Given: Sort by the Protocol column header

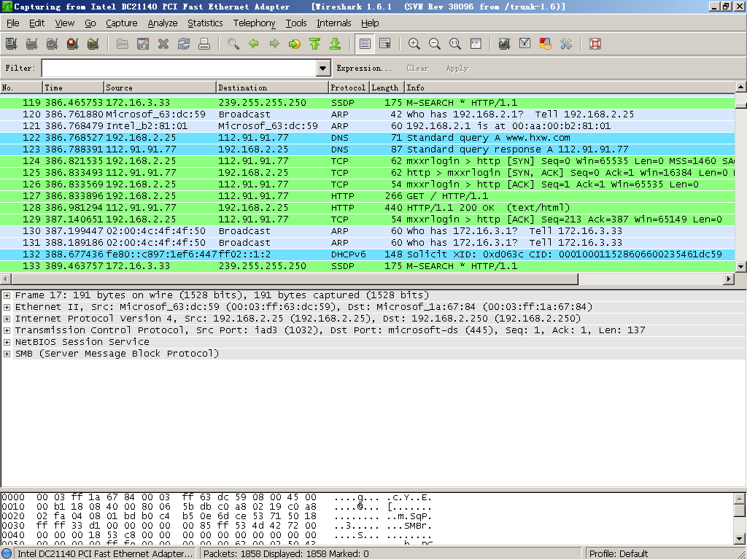Looking at the screenshot, I should click(x=349, y=87).
